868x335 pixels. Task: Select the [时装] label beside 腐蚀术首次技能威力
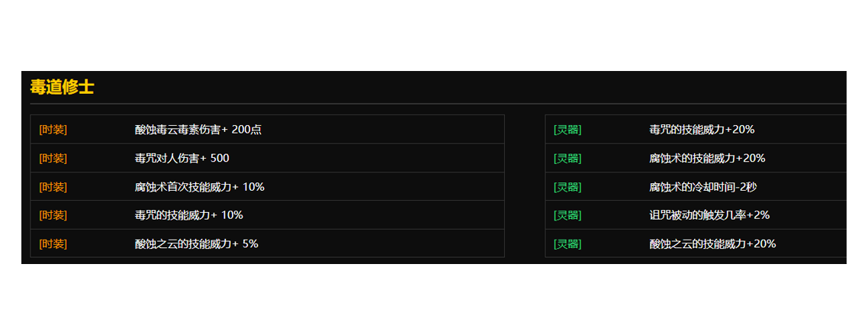(x=53, y=187)
